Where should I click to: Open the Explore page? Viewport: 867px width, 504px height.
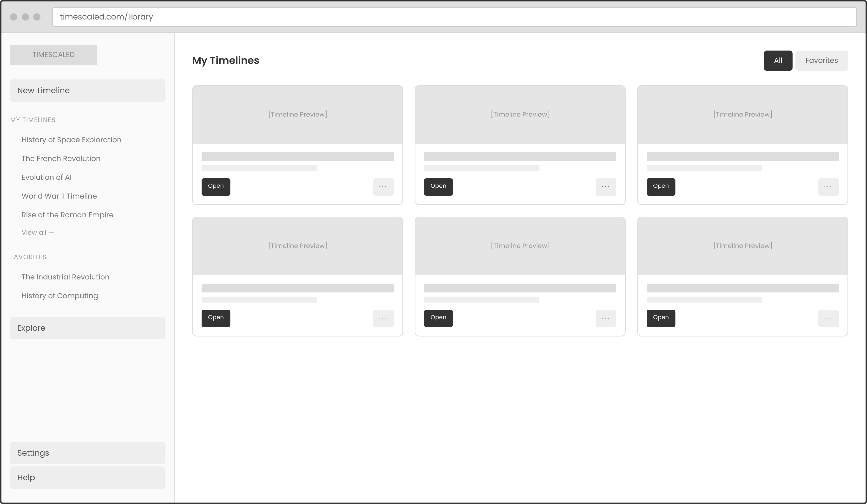tap(31, 328)
